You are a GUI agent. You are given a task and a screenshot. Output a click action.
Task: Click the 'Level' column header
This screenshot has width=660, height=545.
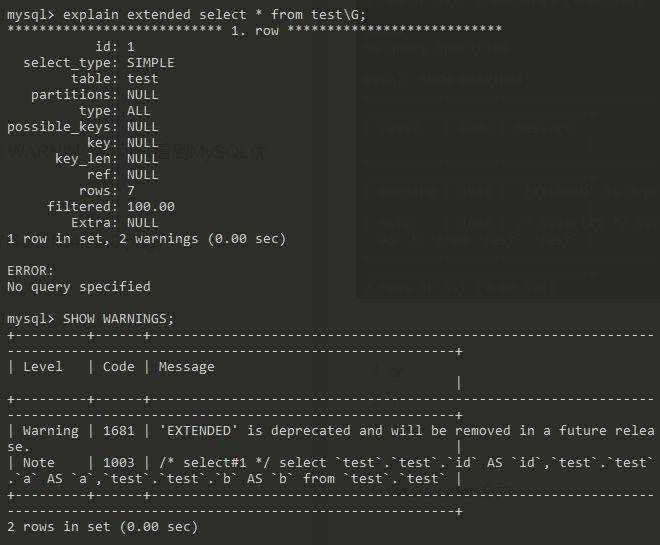42,366
